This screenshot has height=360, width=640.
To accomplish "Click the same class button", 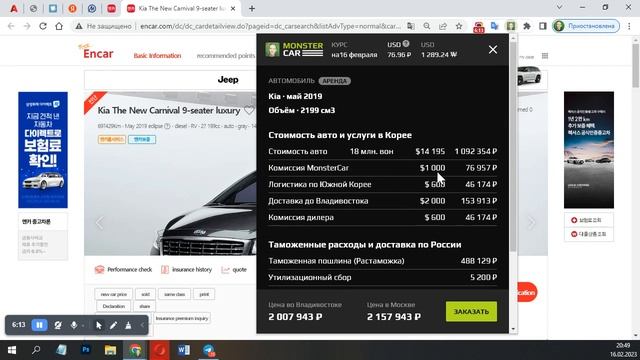I will 174,294.
